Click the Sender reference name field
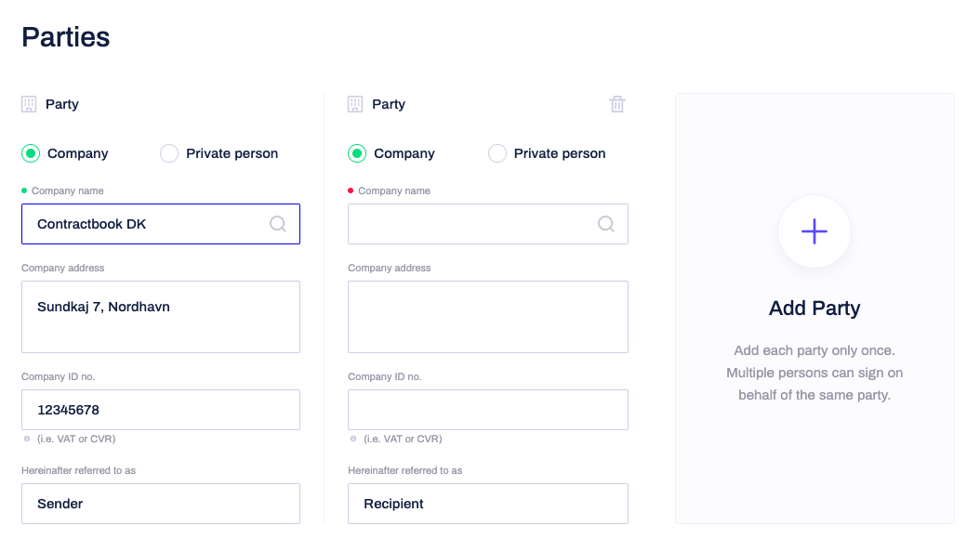980x552 pixels. (x=161, y=504)
